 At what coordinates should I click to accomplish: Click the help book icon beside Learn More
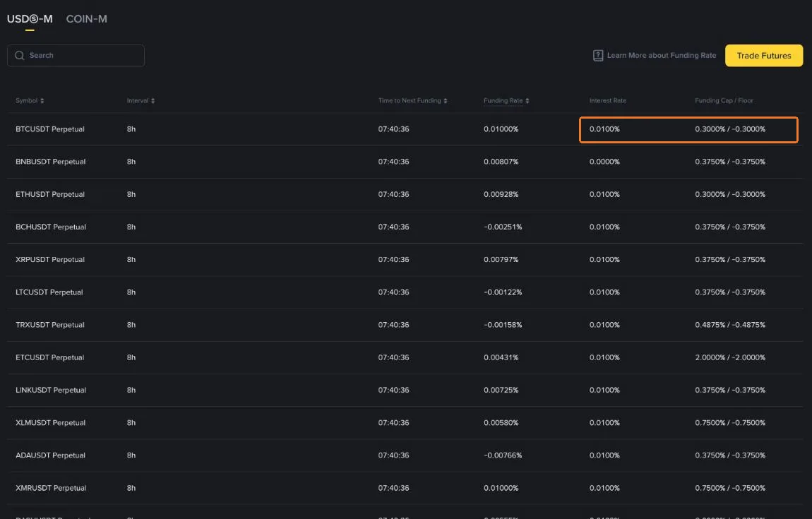[x=597, y=55]
